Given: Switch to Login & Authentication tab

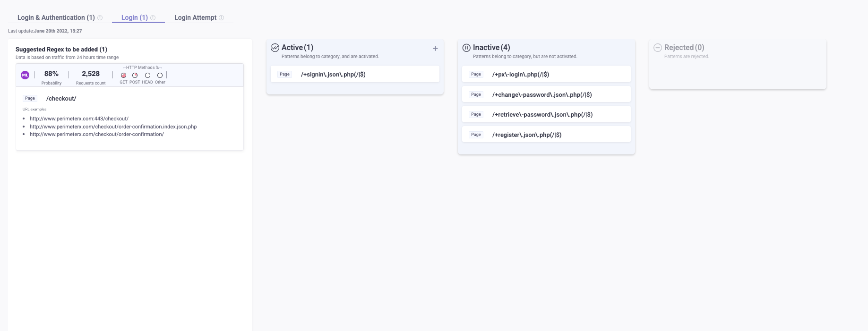Looking at the screenshot, I should click(x=56, y=17).
